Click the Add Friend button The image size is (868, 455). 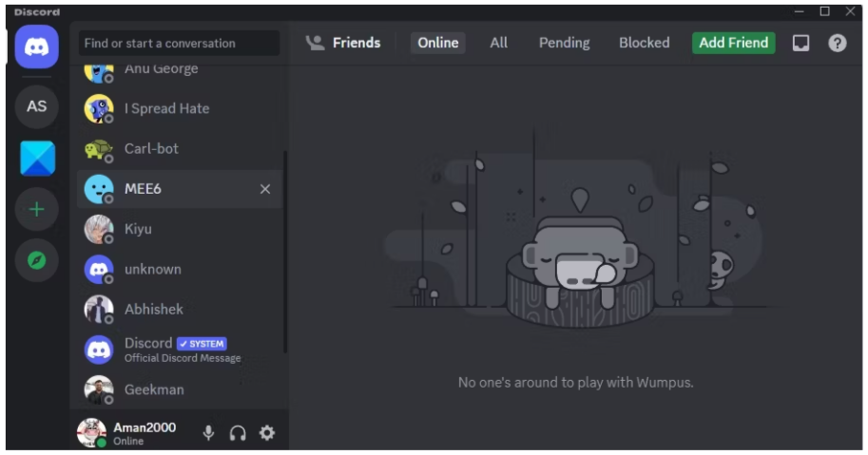734,43
